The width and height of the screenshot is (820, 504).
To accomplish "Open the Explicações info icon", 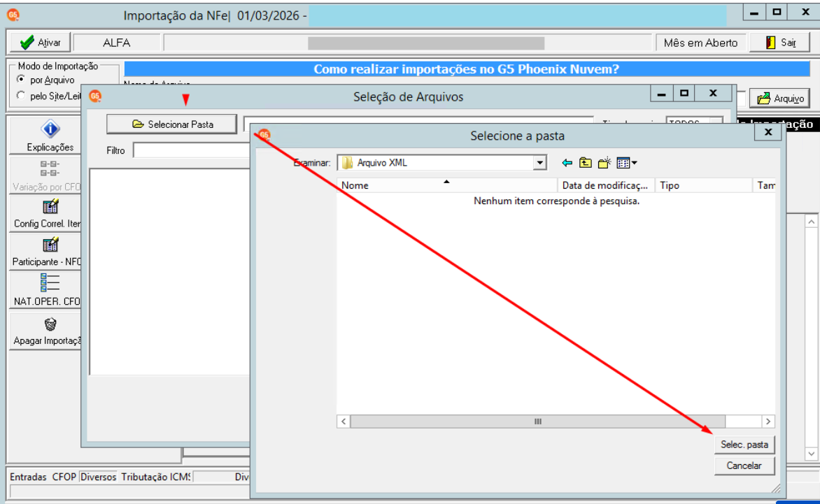I will (x=50, y=129).
